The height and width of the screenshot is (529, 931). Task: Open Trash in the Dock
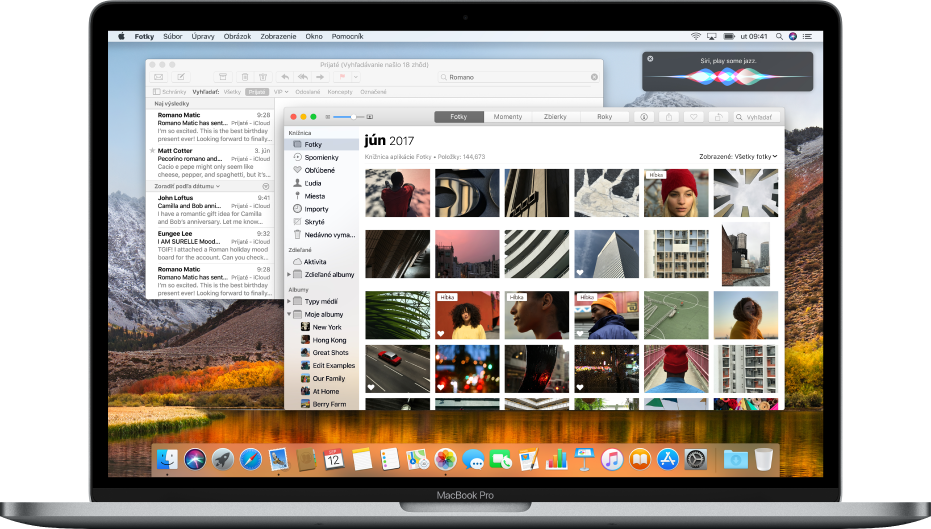click(764, 460)
